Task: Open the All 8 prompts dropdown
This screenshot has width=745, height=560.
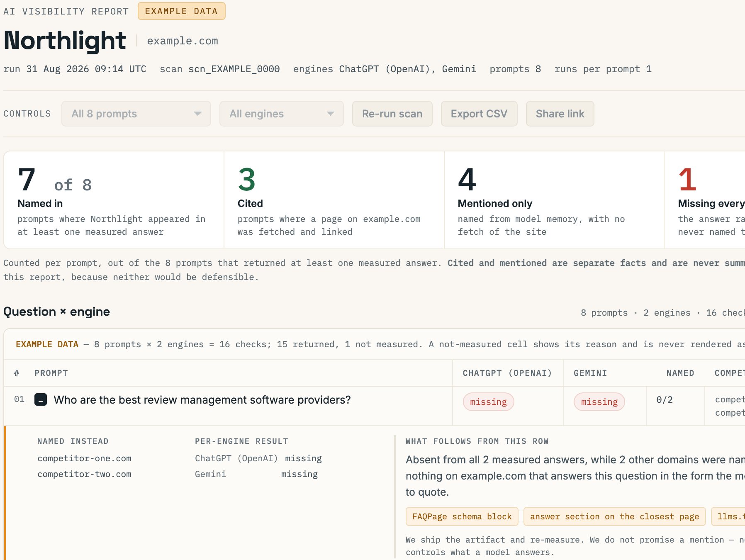Action: [136, 114]
